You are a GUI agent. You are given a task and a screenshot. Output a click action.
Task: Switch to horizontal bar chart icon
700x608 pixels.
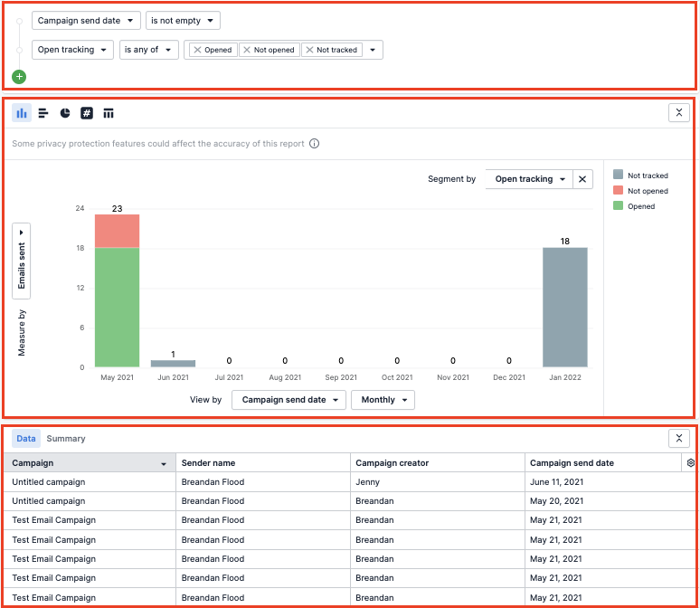pos(43,113)
